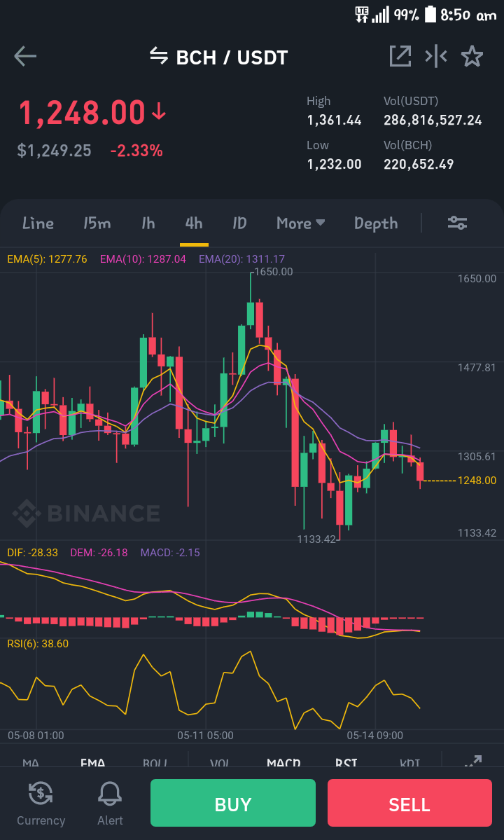This screenshot has width=504, height=840.
Task: Open the Currency converter icon
Action: tap(41, 794)
